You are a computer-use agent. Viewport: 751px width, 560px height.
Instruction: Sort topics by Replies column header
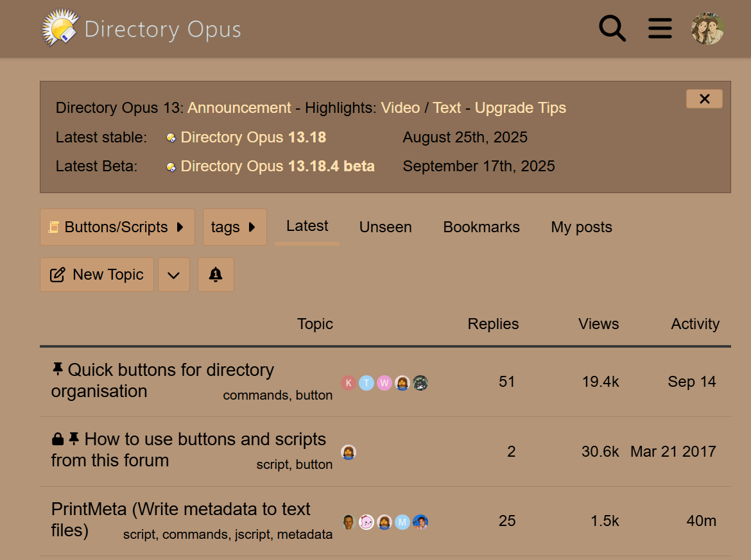(x=493, y=324)
